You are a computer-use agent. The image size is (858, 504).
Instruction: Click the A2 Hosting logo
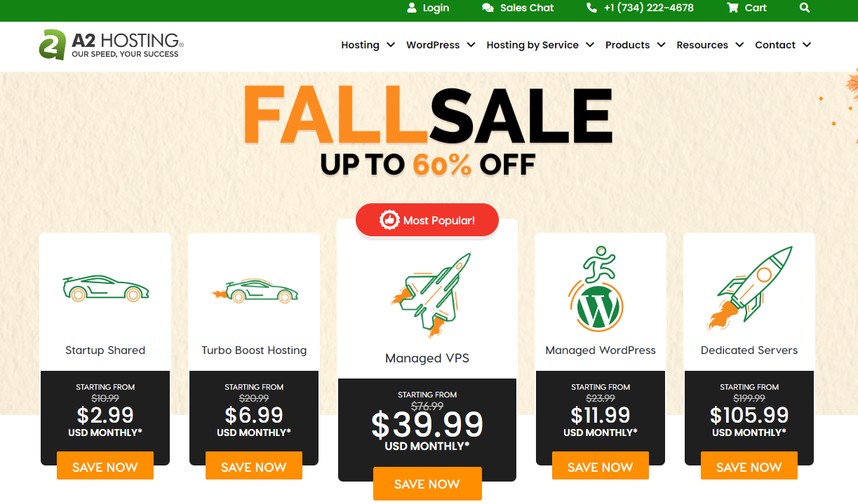pyautogui.click(x=112, y=45)
